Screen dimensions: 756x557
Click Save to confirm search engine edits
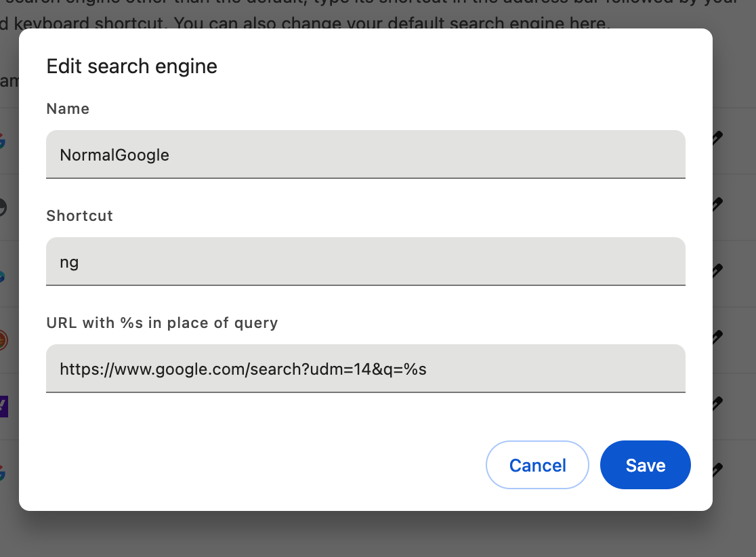tap(645, 465)
